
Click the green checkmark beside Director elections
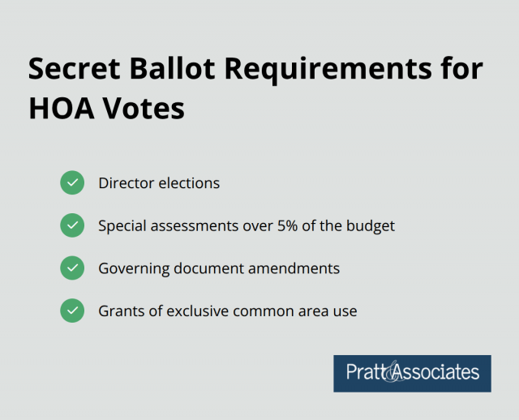pyautogui.click(x=72, y=183)
